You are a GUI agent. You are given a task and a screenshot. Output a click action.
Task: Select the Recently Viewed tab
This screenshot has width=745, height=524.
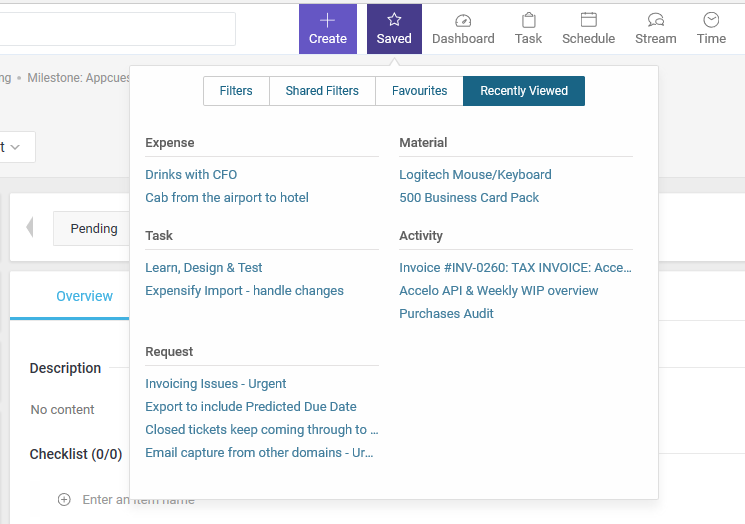coord(524,91)
